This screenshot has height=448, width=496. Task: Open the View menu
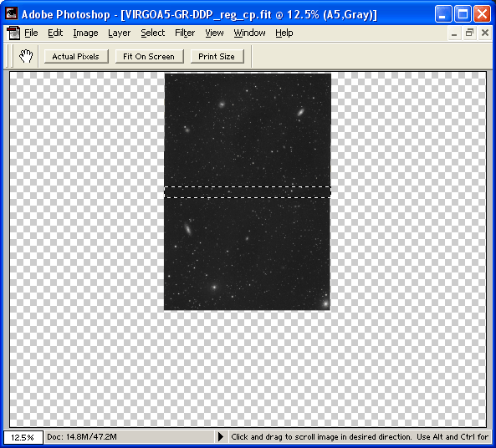(214, 33)
